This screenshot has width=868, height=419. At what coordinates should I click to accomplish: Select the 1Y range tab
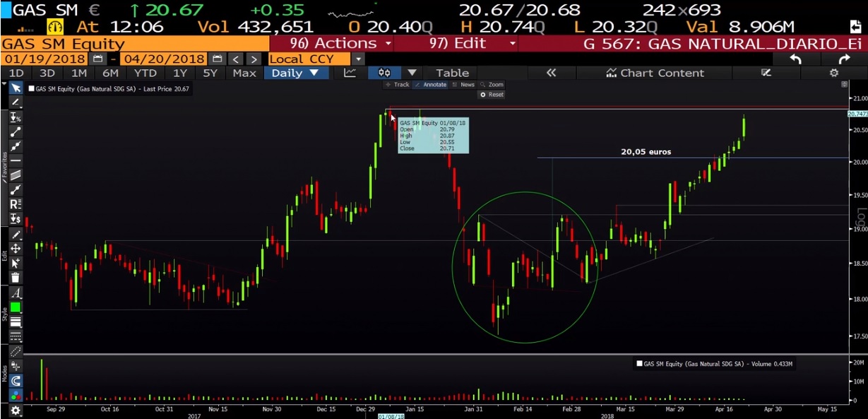click(180, 73)
